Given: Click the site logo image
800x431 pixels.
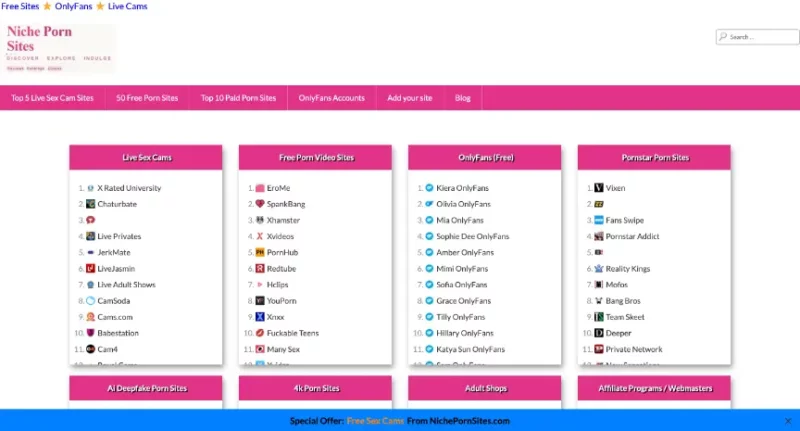Looking at the screenshot, I should (59, 48).
